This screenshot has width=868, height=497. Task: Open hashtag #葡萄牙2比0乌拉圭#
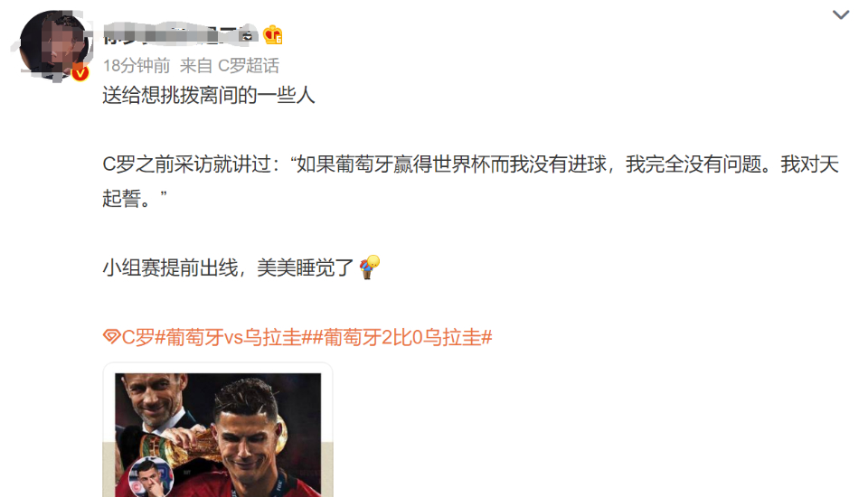pyautogui.click(x=403, y=337)
